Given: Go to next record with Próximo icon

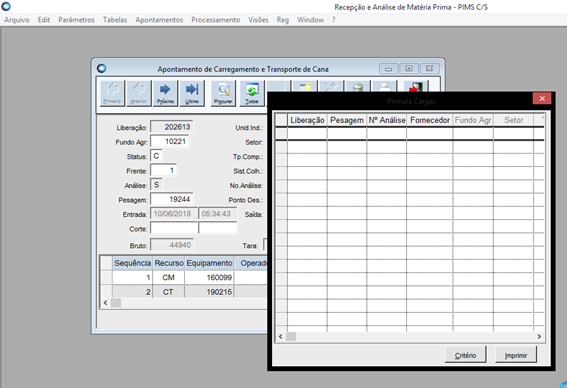Looking at the screenshot, I should click(x=165, y=93).
